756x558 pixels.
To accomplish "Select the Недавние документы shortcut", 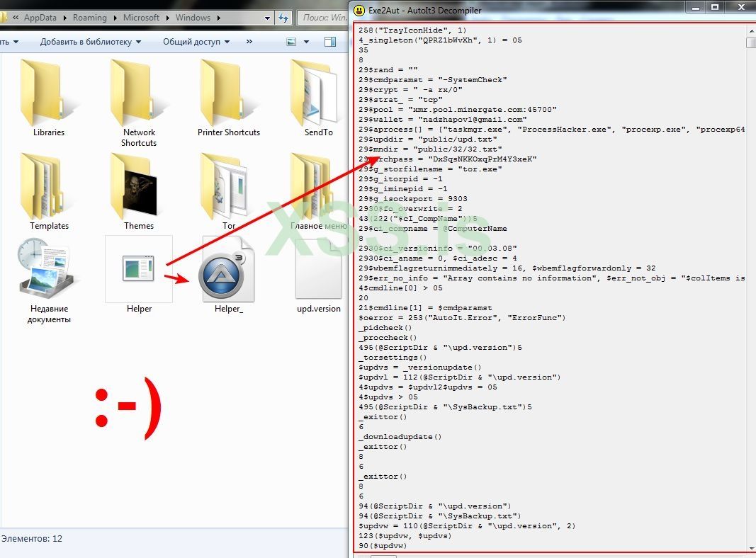I will coord(49,281).
